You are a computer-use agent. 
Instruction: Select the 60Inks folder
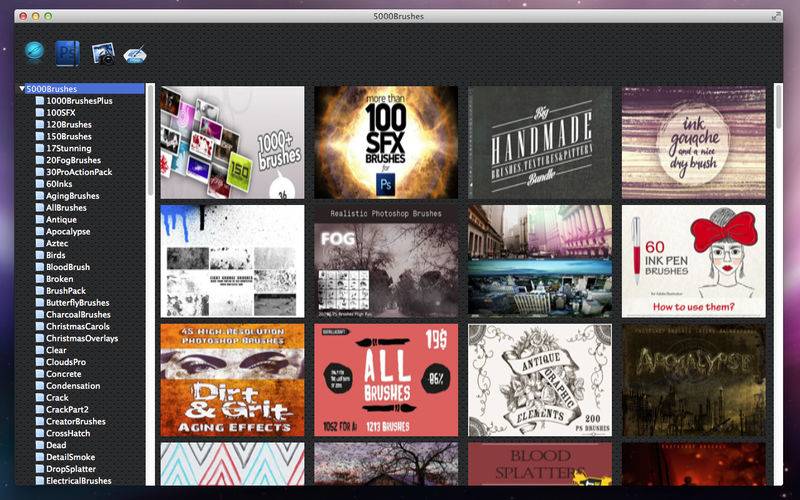(x=54, y=184)
